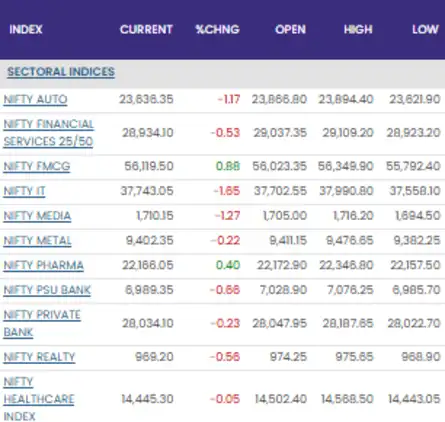Open the NIFTY MEDIA index link

click(37, 216)
